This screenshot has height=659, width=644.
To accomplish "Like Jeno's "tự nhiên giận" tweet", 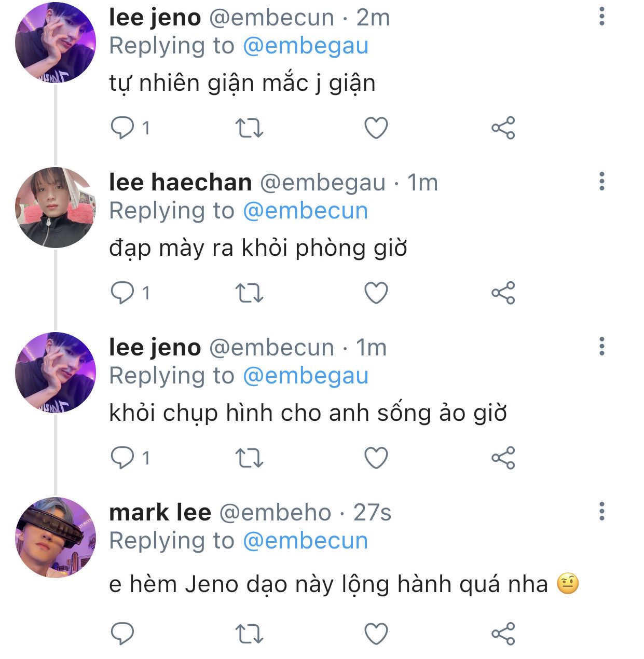I will coord(376,128).
